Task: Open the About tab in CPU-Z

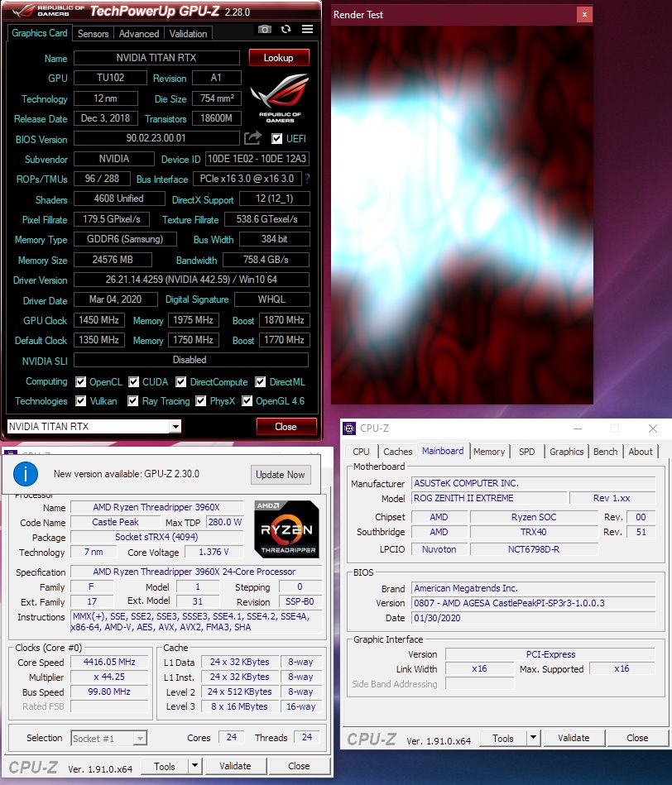Action: 641,452
